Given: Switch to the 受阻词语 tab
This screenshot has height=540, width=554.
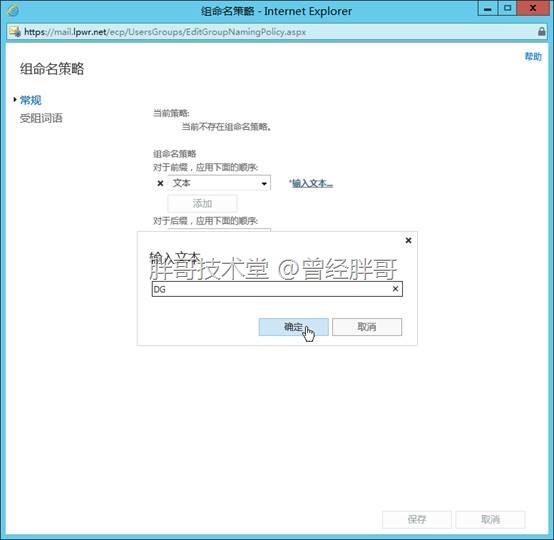Looking at the screenshot, I should (x=41, y=118).
